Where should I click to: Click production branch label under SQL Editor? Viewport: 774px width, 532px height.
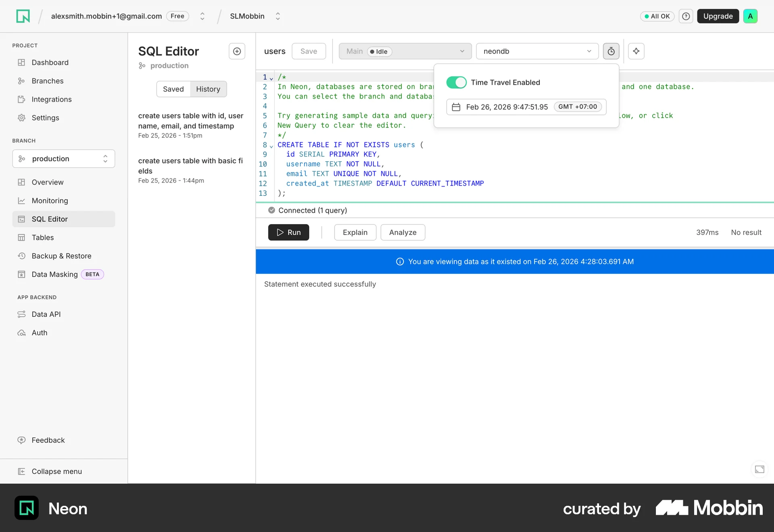tap(169, 66)
